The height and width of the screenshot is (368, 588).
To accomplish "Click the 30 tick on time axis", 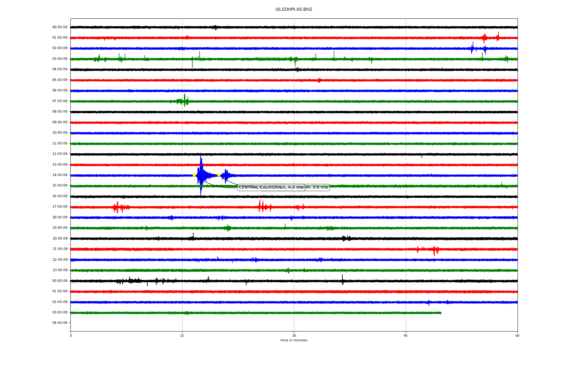I will click(294, 335).
